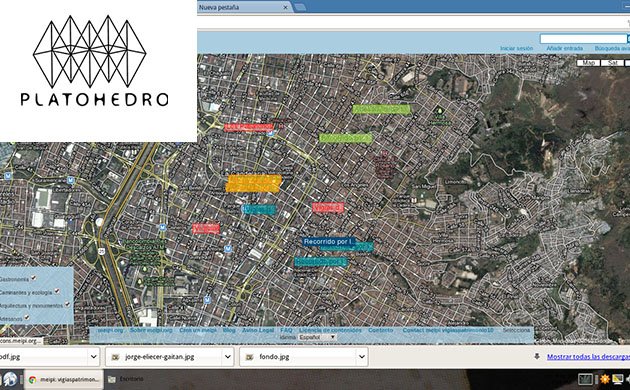Image resolution: width=630 pixels, height=390 pixels.
Task: Open the Contact meipi vigiaspatrimonio10 link
Action: 448,330
